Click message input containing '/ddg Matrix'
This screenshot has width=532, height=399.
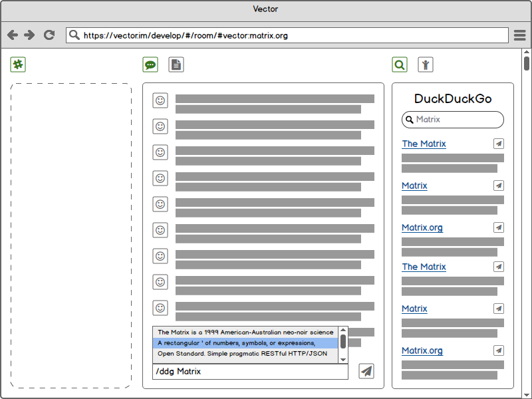point(251,372)
